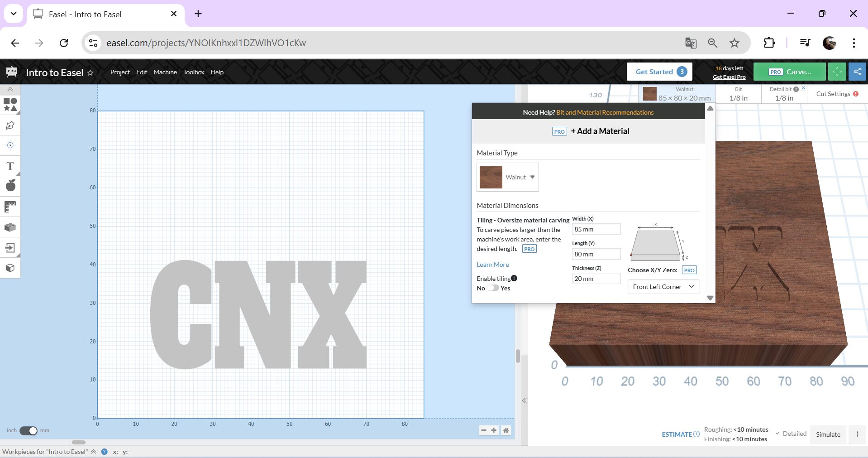Open the Shapes tool in left toolbar
The width and height of the screenshot is (868, 458).
click(x=10, y=105)
